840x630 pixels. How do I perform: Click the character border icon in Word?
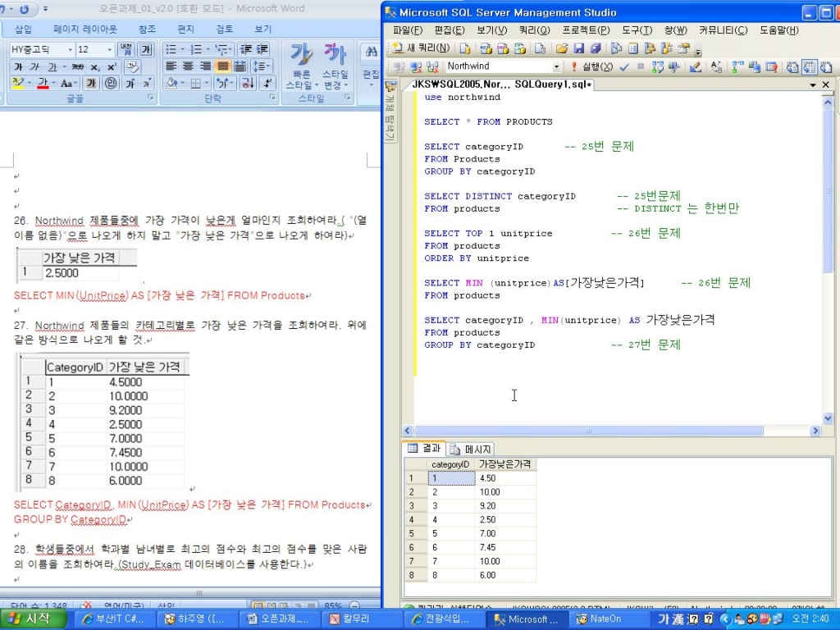pyautogui.click(x=145, y=50)
